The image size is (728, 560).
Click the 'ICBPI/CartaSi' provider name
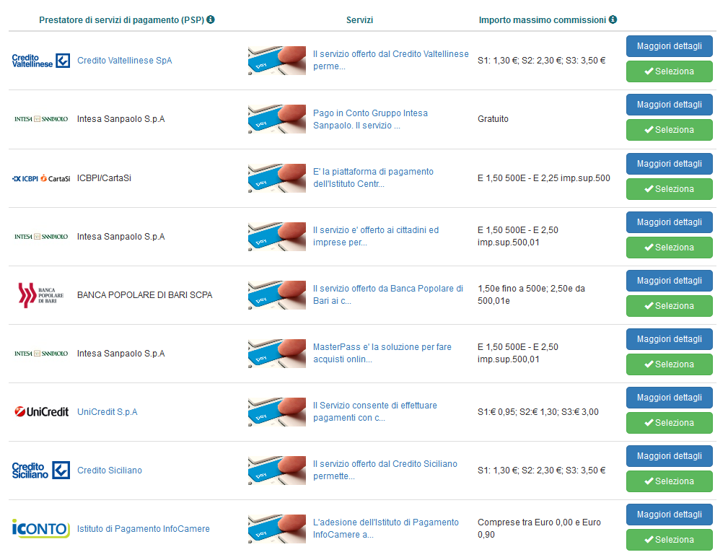104,178
